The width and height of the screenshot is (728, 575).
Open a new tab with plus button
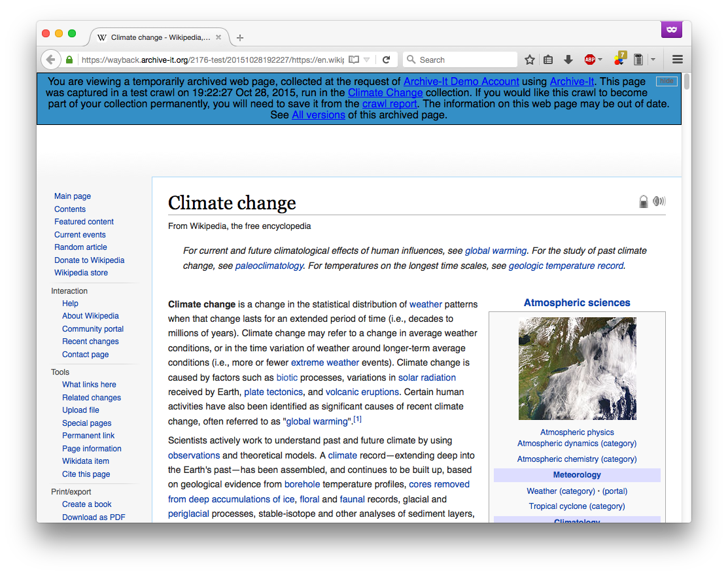point(240,37)
